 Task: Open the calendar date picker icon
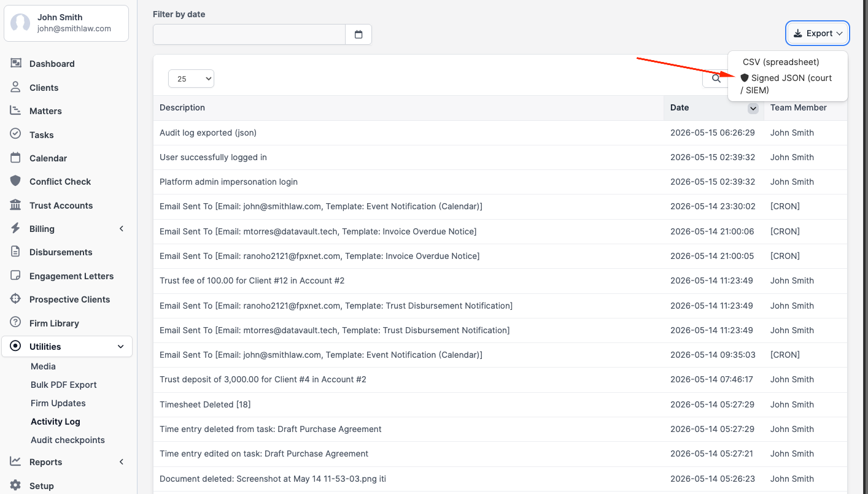coord(358,34)
